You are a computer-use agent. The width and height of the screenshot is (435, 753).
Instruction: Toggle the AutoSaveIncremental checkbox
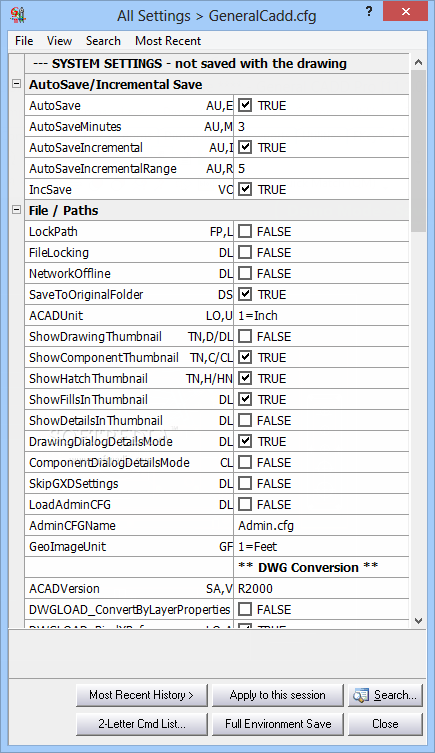[x=245, y=147]
